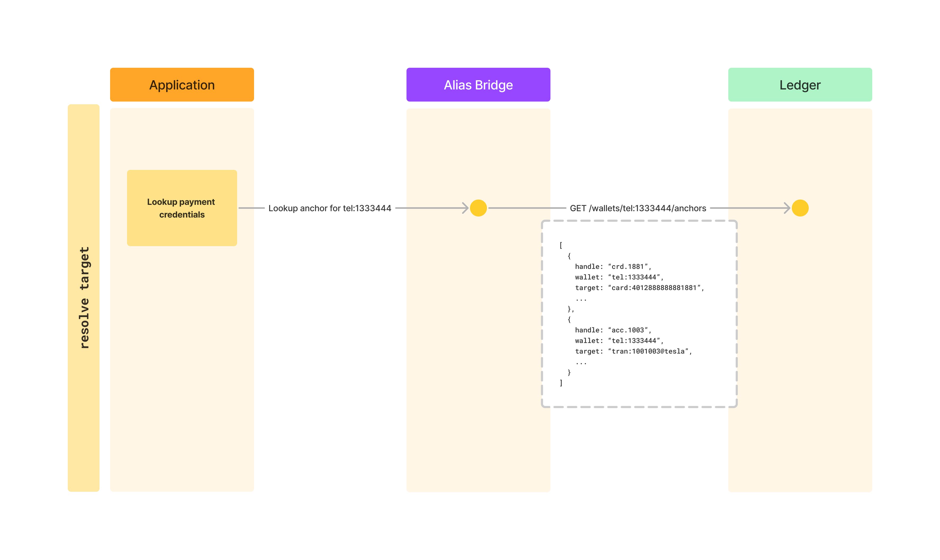Click the yellow circle in Ledger lane

800,208
